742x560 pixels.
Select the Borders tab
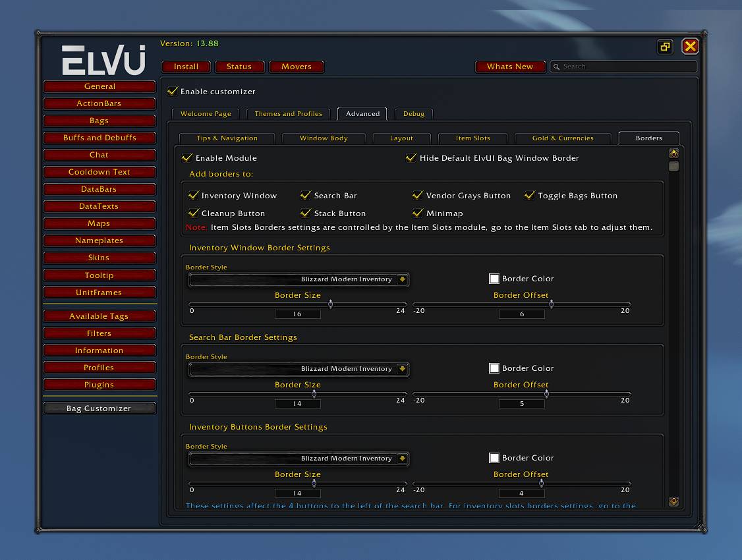tap(649, 138)
